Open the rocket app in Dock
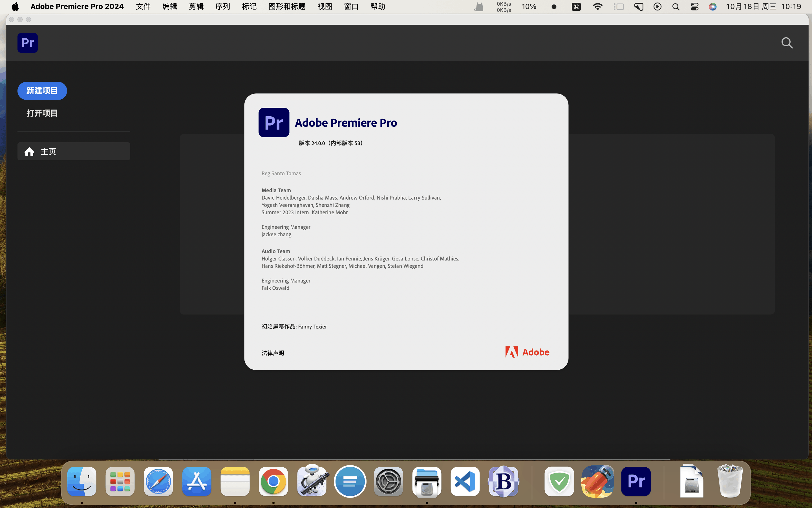Viewport: 812px width, 508px height. click(x=598, y=481)
